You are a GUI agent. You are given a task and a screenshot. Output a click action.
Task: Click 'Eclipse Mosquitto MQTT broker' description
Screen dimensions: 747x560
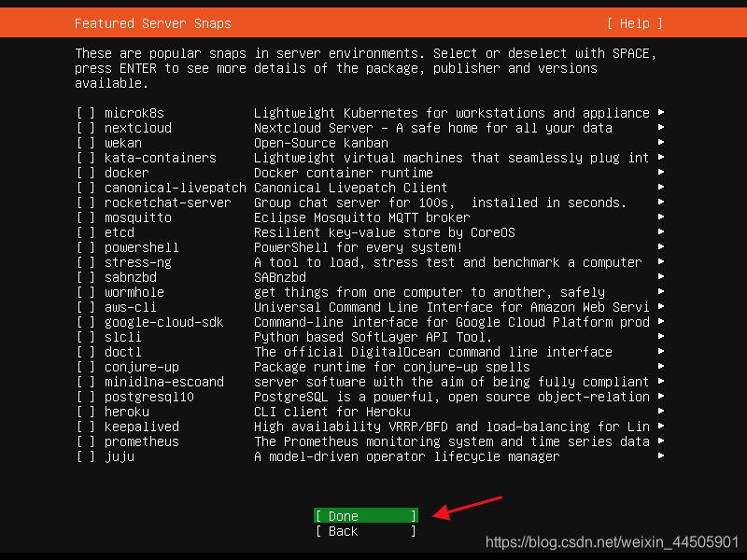tap(362, 217)
